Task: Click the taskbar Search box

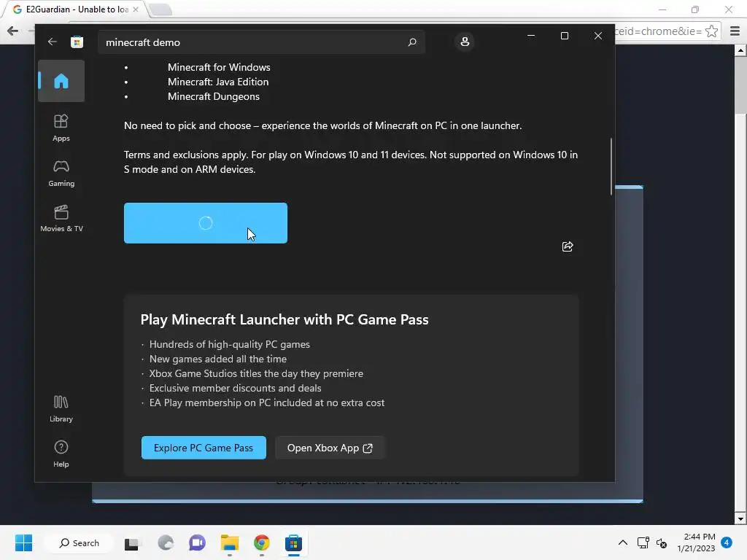Action: 79,542
